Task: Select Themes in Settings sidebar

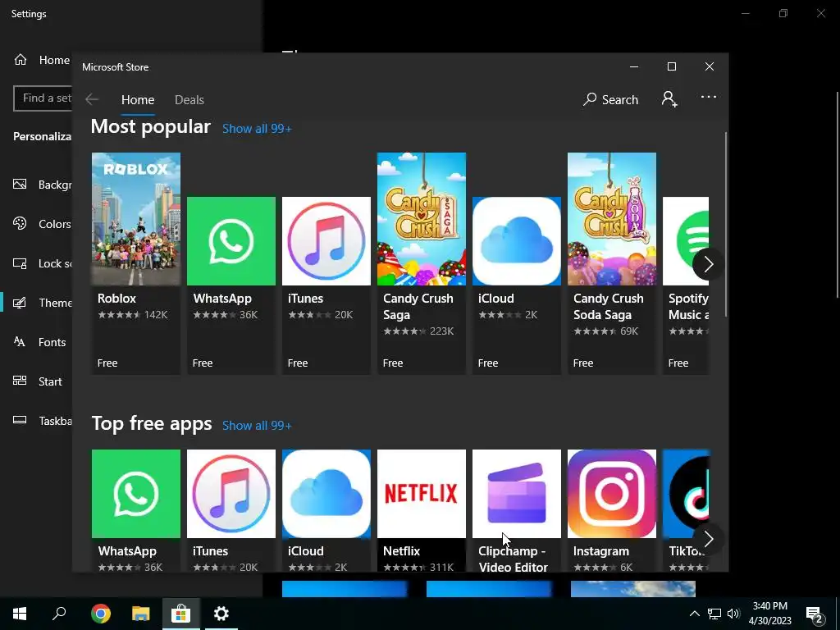Action: 42,303
